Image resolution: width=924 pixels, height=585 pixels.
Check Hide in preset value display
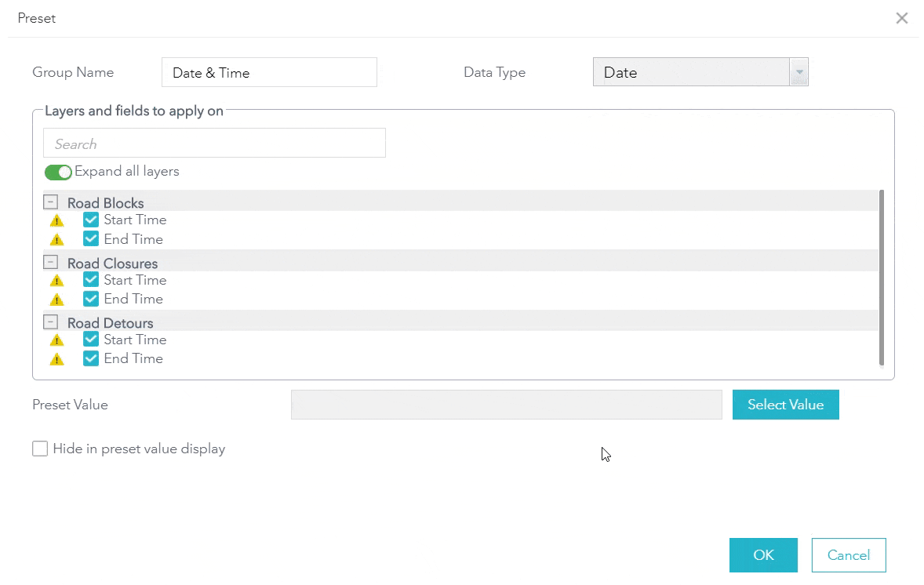[x=40, y=449]
